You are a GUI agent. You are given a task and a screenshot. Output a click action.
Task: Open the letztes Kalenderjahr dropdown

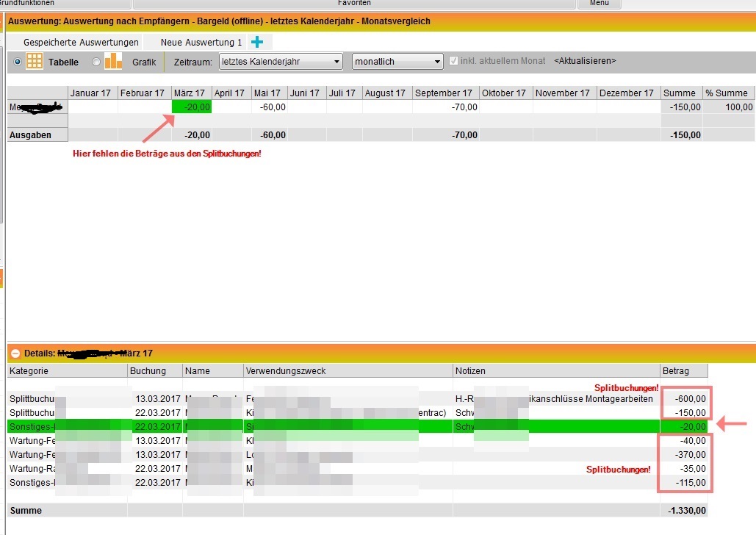(x=281, y=61)
